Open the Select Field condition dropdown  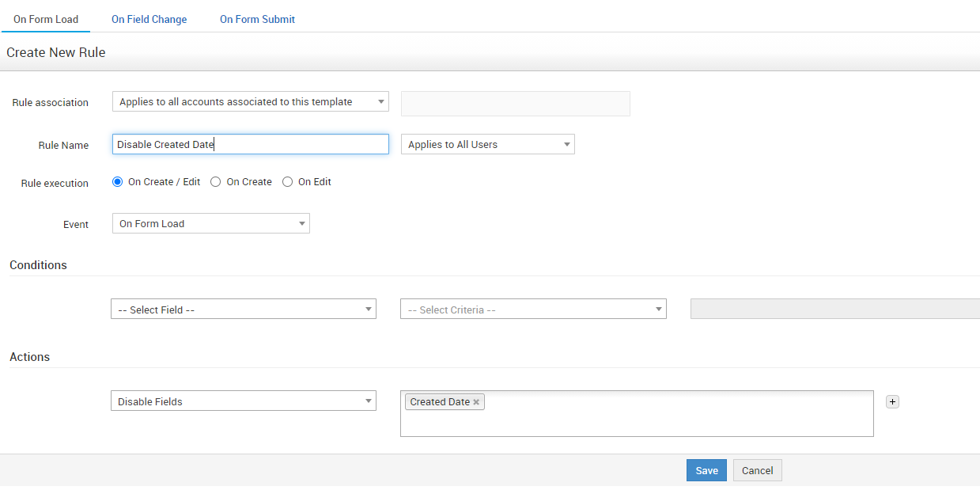243,310
